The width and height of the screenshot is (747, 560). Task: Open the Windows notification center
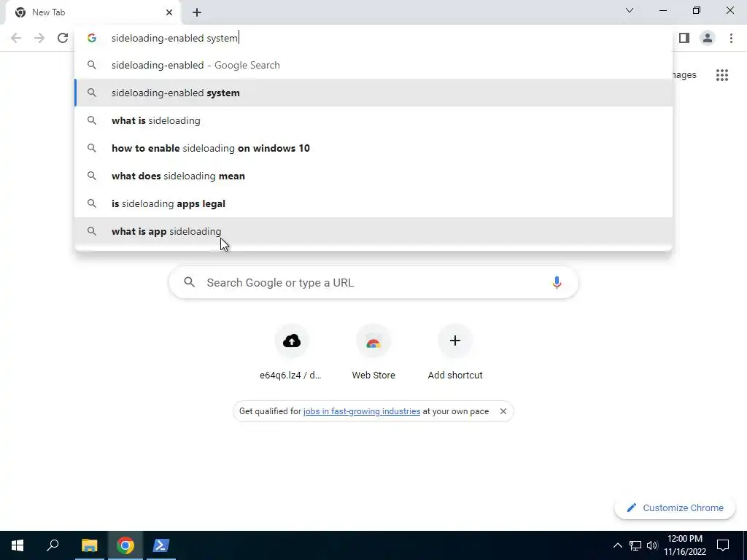[x=723, y=545]
